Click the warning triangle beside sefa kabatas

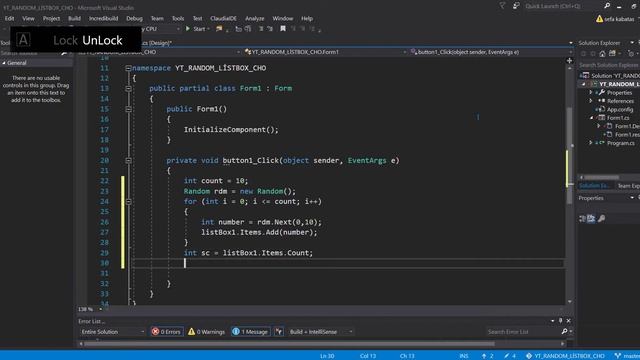(x=599, y=19)
